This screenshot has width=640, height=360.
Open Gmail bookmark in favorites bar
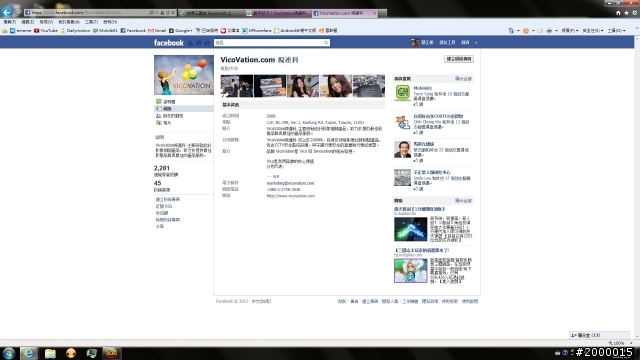(x=157, y=31)
